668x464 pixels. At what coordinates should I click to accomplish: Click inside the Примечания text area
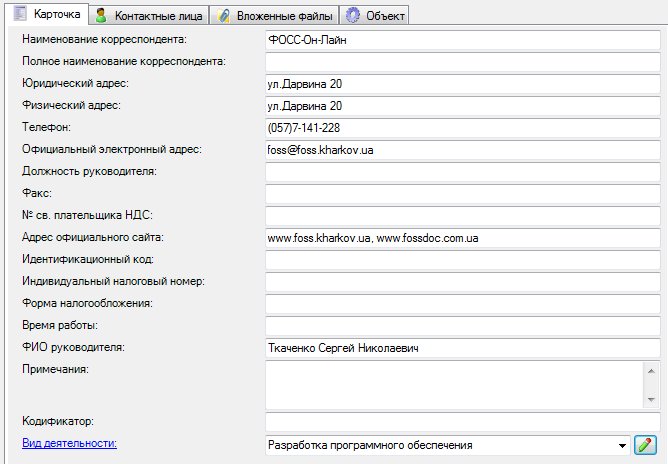[x=455, y=384]
